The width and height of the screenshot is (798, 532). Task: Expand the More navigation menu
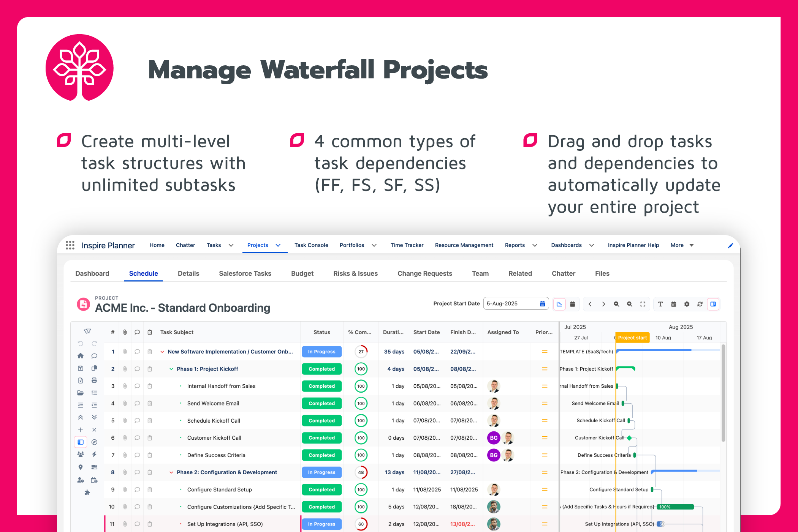(682, 245)
